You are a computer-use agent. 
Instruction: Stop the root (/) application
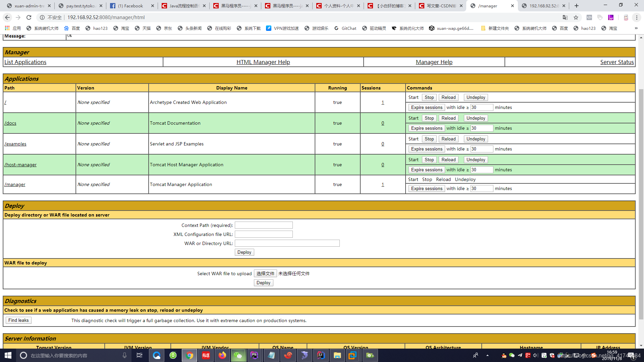click(429, 97)
